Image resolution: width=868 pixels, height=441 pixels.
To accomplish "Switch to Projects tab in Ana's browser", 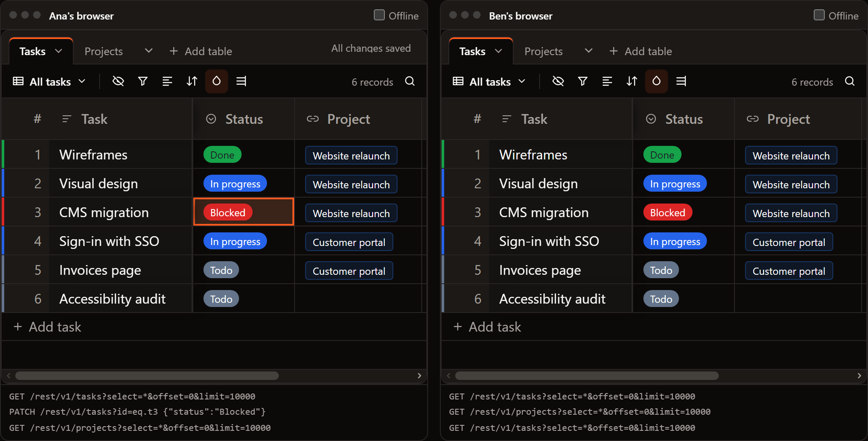I will click(x=104, y=51).
